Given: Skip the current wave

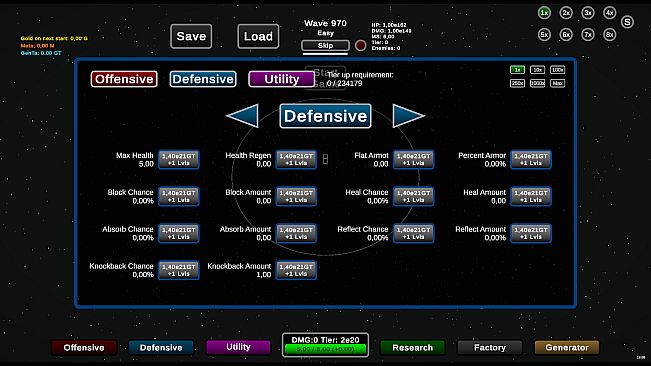Looking at the screenshot, I should click(x=325, y=45).
